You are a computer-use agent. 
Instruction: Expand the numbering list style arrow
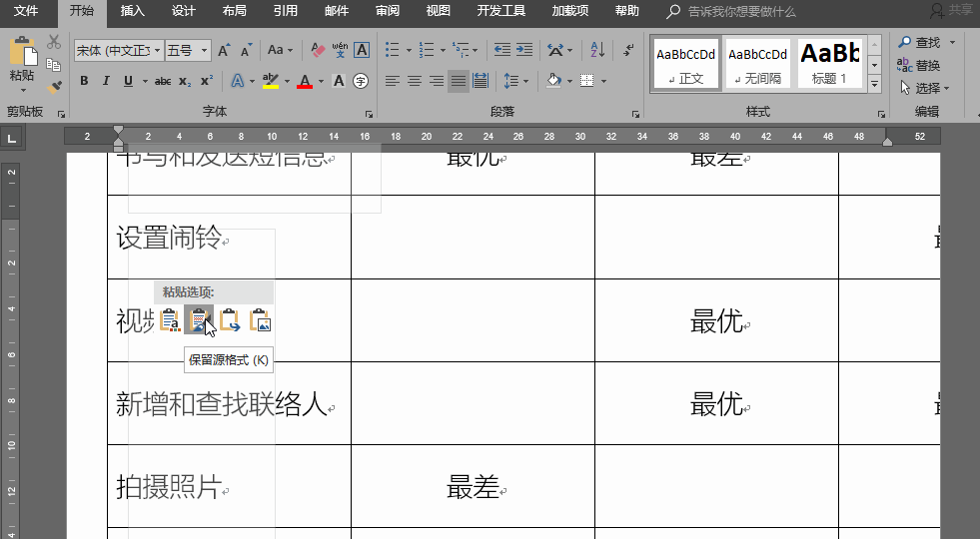point(443,51)
